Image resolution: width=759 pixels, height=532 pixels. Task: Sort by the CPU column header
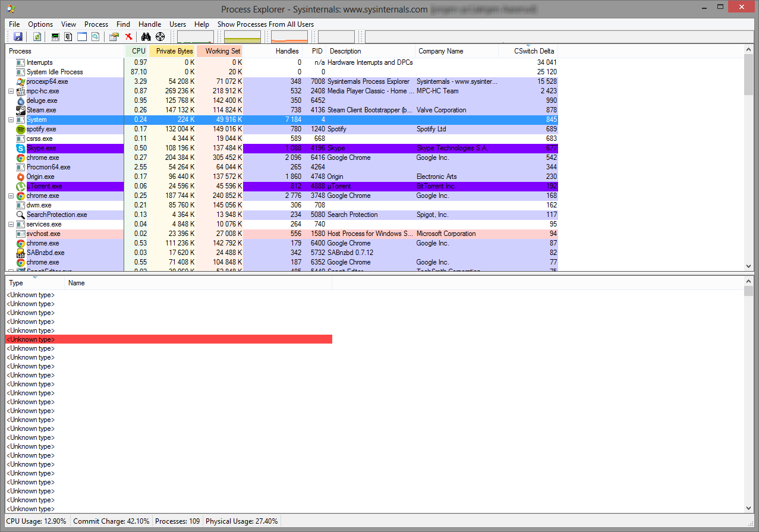click(137, 51)
